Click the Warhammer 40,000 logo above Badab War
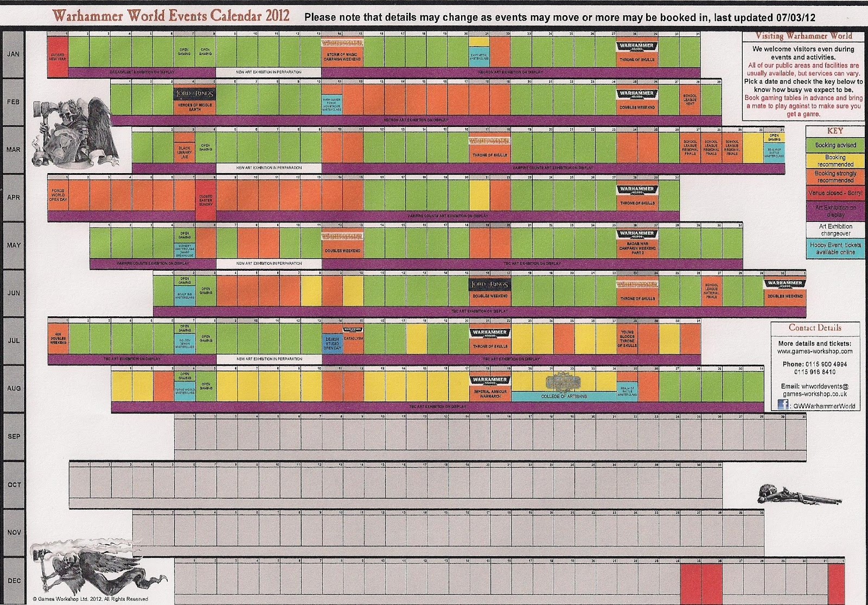 637,234
